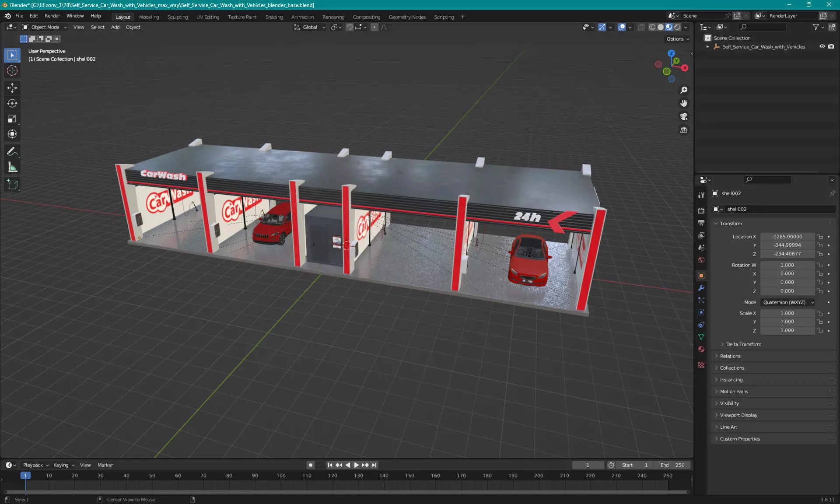Open the Modifiers wrench tab
This screenshot has height=504, width=840.
coord(701,288)
